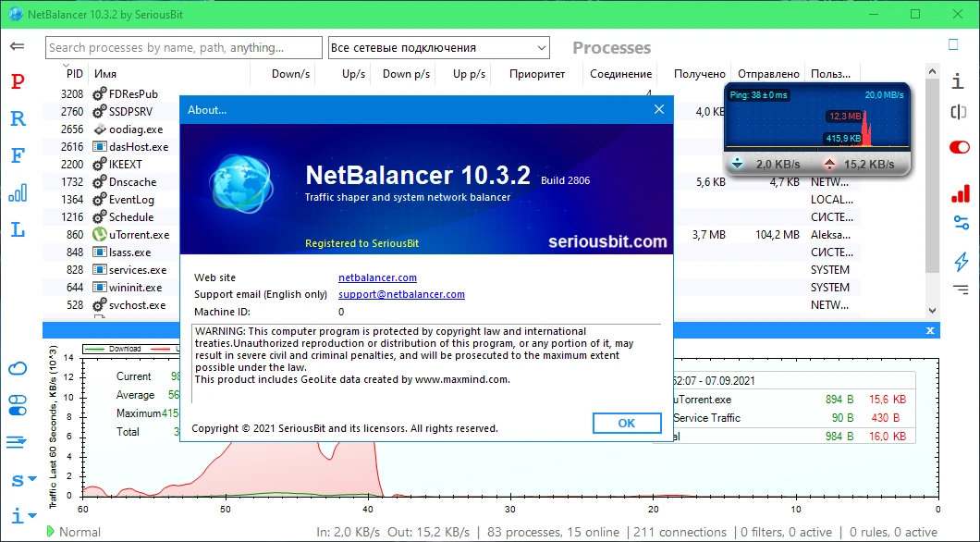Click the Normal play icon in status bar
This screenshot has height=542, width=980.
(51, 532)
